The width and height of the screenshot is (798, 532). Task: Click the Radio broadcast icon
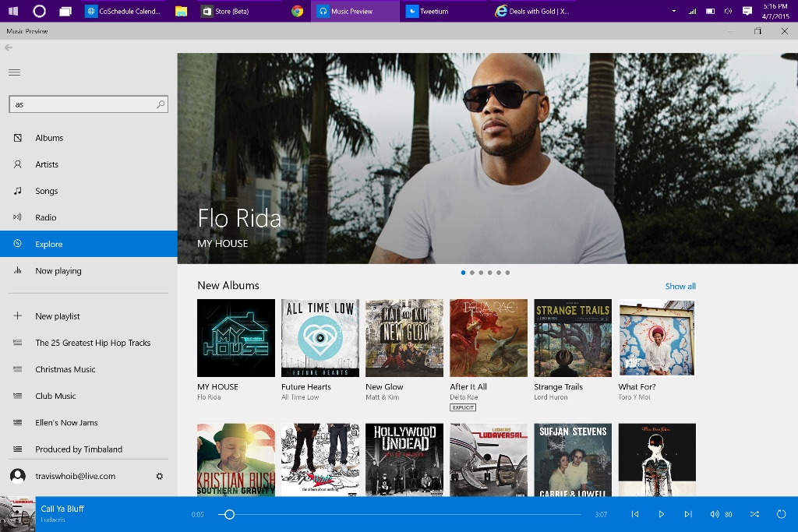pyautogui.click(x=18, y=217)
